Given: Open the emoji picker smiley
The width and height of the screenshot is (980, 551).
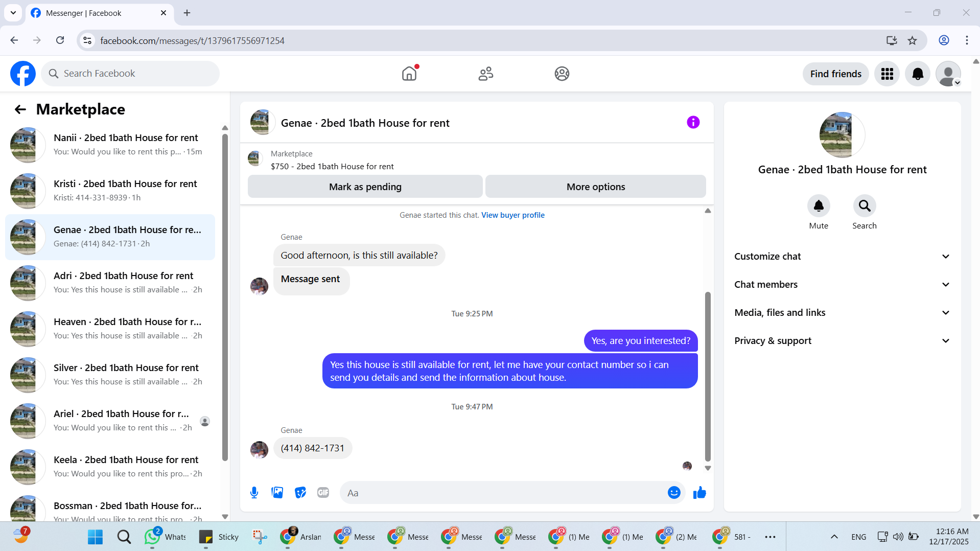Looking at the screenshot, I should click(x=674, y=493).
